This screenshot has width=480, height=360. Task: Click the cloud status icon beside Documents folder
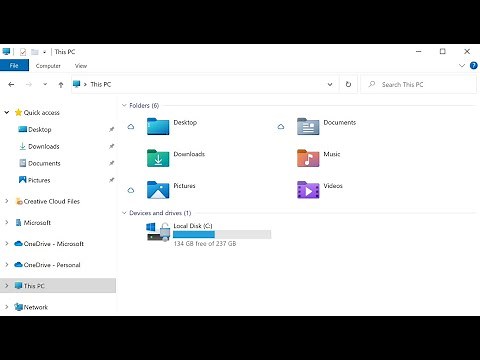click(281, 127)
